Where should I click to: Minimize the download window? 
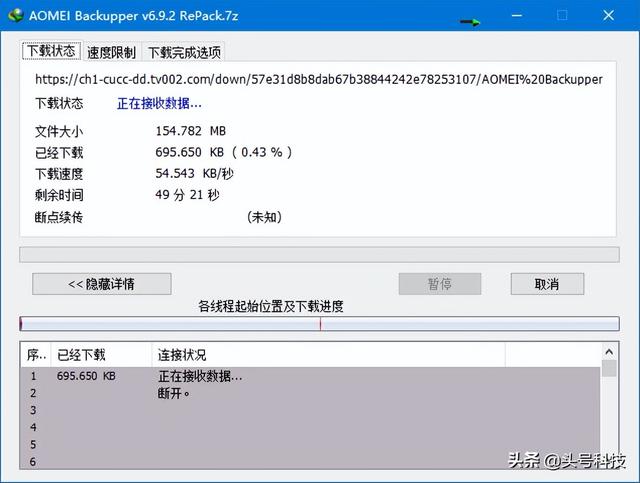click(517, 16)
